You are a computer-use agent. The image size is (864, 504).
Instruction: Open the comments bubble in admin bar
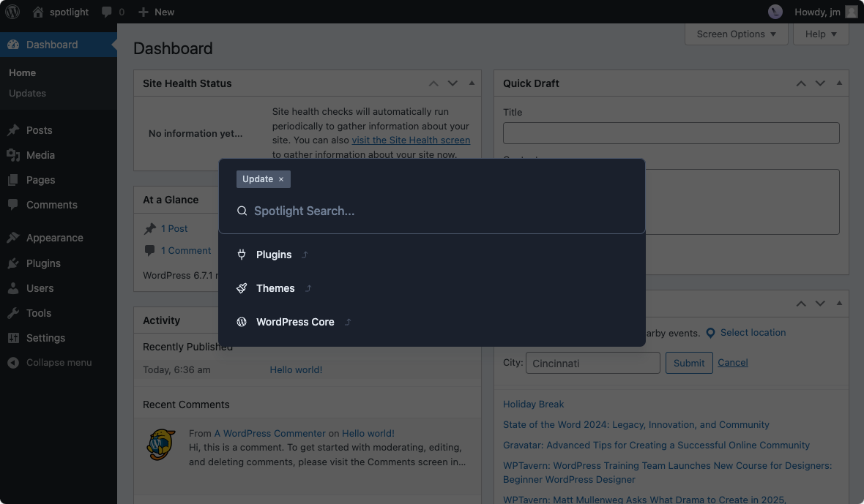106,12
